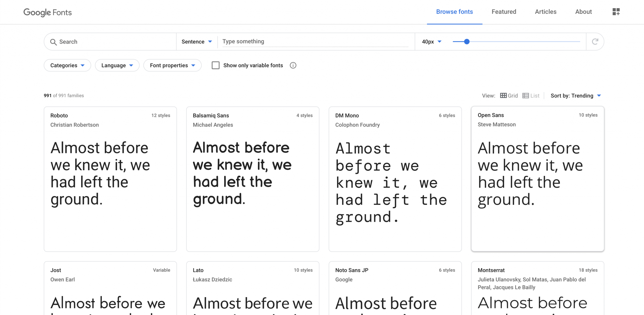
Task: Switch to Grid view
Action: (508, 95)
